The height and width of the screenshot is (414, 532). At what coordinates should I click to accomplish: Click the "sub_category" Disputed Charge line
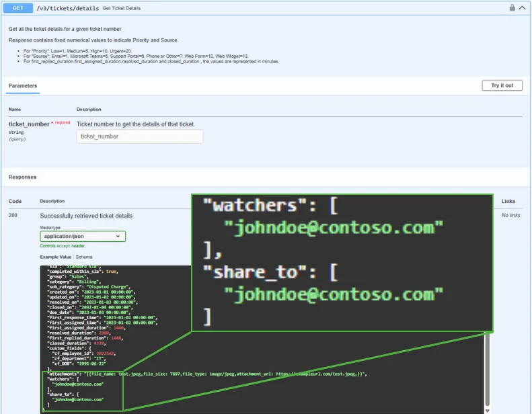(x=89, y=287)
